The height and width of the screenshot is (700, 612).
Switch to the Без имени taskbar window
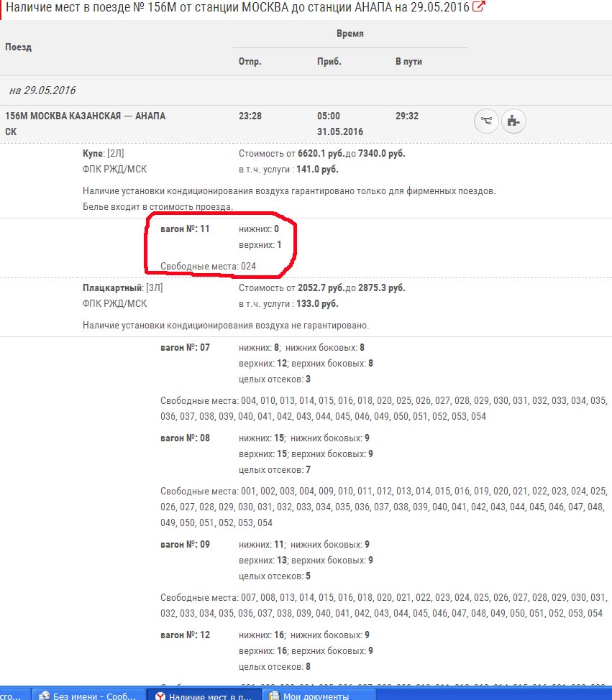(88, 696)
